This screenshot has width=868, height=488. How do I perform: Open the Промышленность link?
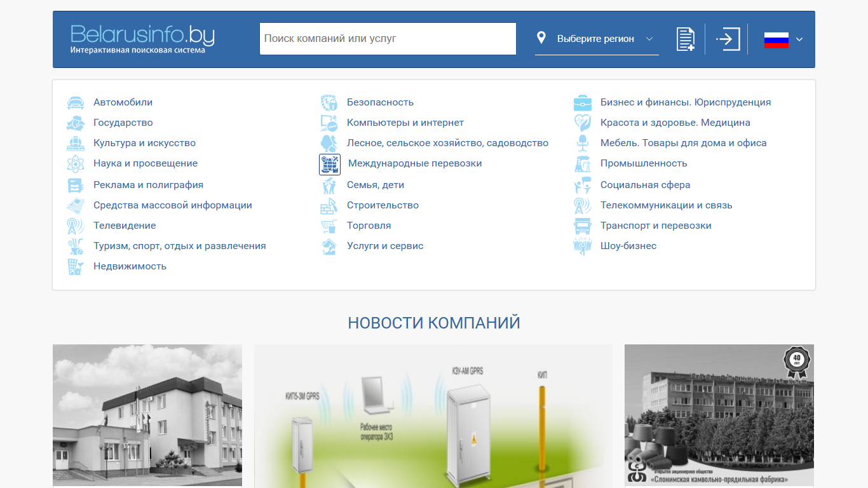(x=644, y=163)
